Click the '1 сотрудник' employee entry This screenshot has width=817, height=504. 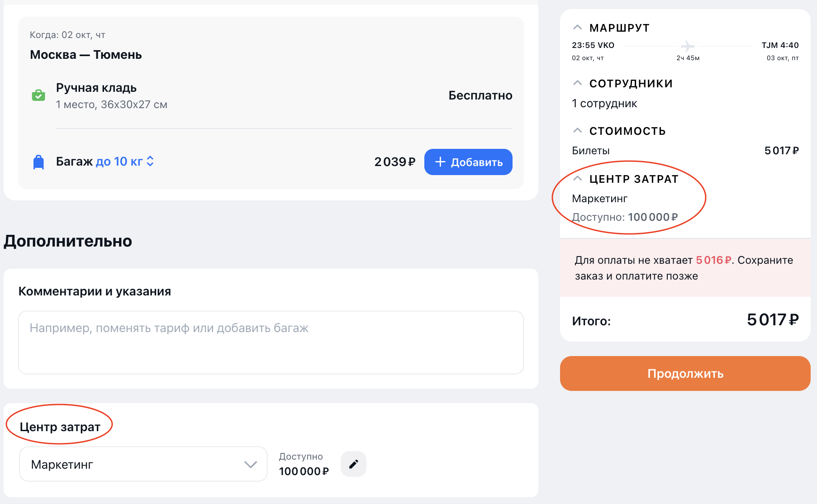pyautogui.click(x=604, y=104)
